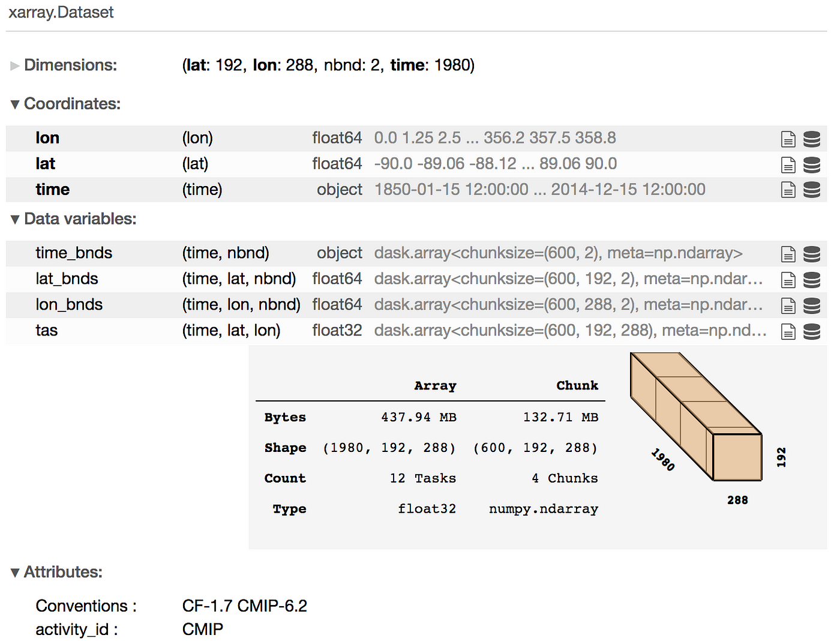Viewport: 840px width, 641px height.
Task: Click tas dask.array chunksize=(600, 192, 288) preview
Action: pos(570,331)
